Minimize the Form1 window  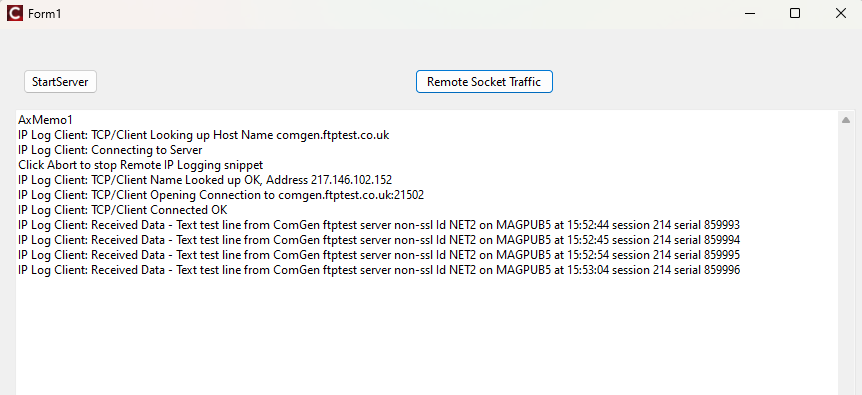coord(749,13)
